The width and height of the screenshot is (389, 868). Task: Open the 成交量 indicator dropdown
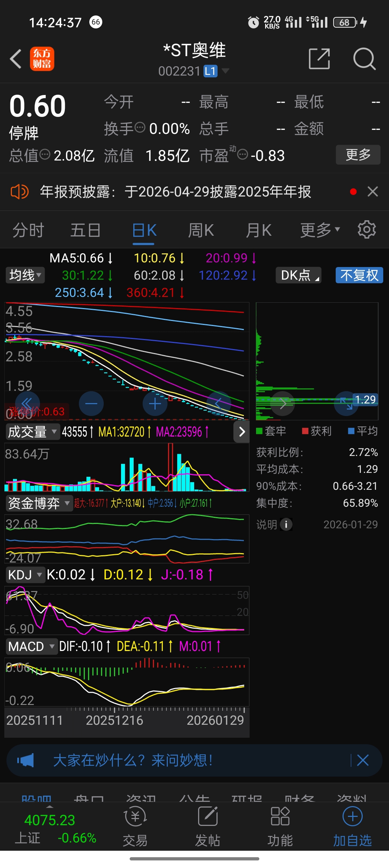coord(32,431)
